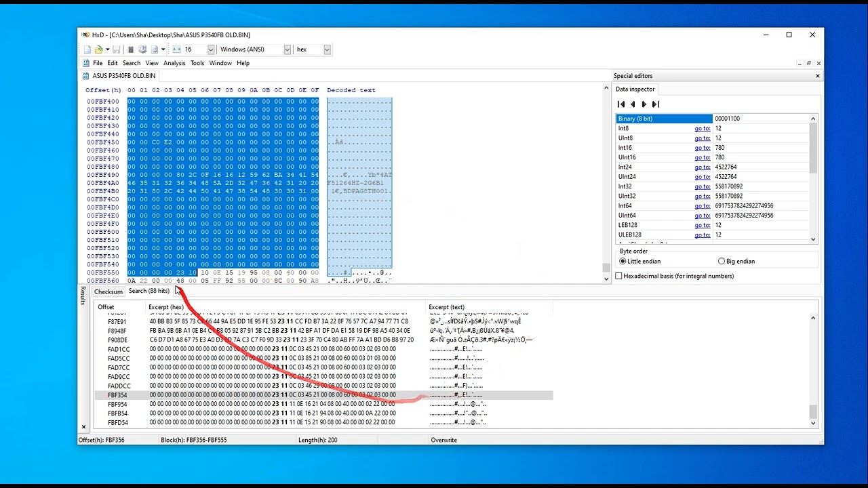
Task: Jump to last byte in Data inspector
Action: [x=656, y=104]
